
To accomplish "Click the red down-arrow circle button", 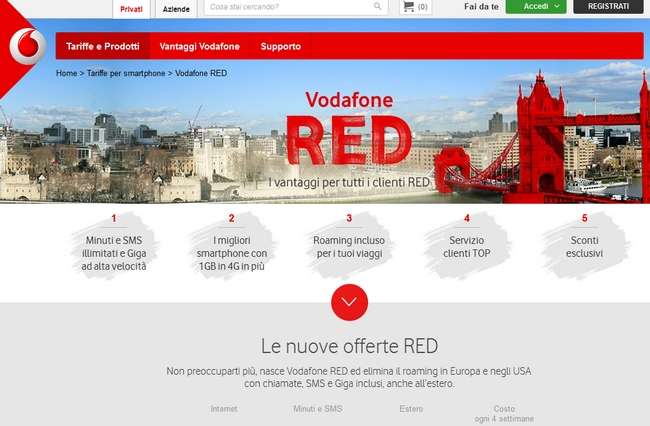I will [349, 302].
